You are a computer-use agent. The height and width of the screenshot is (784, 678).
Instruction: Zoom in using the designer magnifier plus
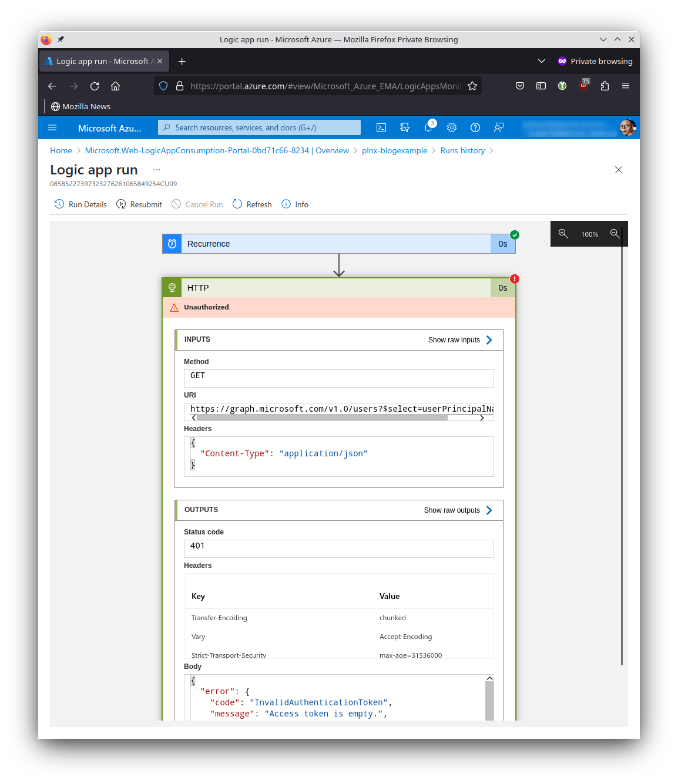pyautogui.click(x=563, y=234)
